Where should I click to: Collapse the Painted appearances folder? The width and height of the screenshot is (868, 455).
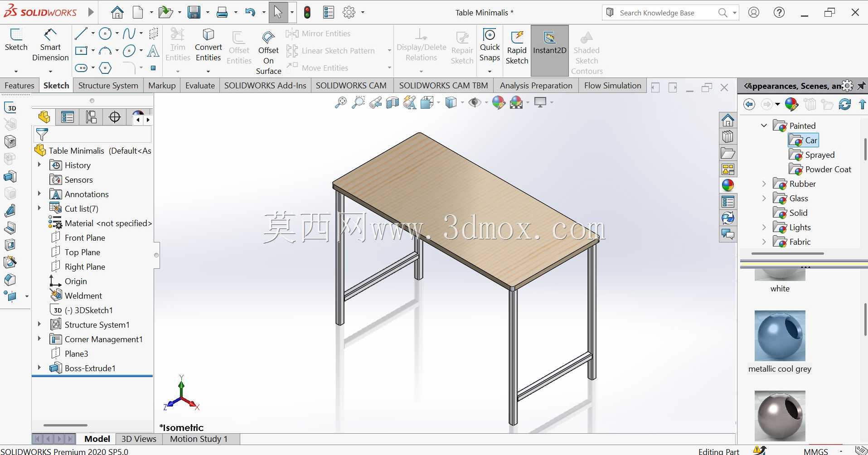[x=764, y=126]
